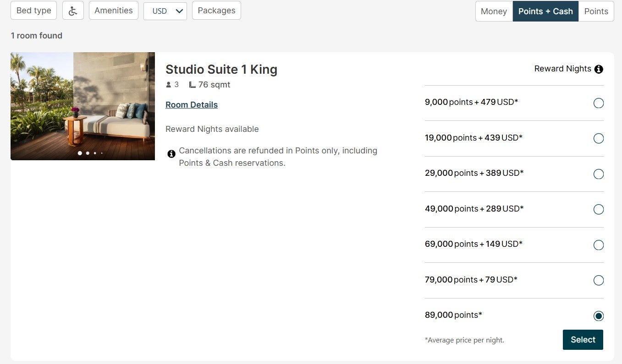Click the guest occupancy person icon
The height and width of the screenshot is (364, 622).
169,85
